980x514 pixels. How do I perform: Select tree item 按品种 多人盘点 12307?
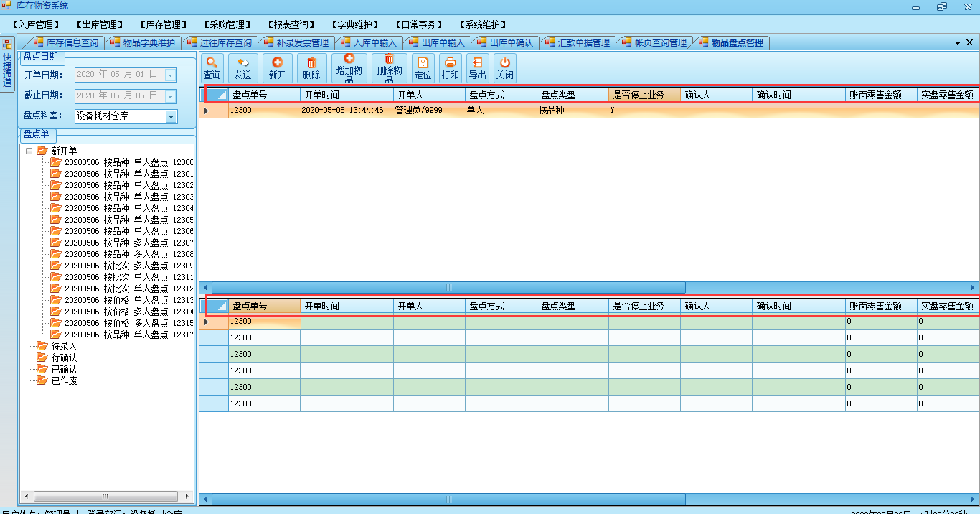pyautogui.click(x=129, y=243)
